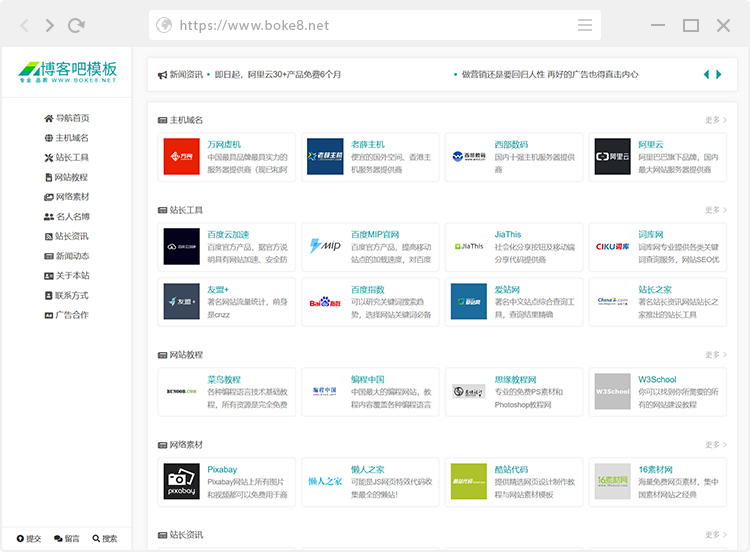Click 搜索 button at sidebar bottom

[104, 539]
